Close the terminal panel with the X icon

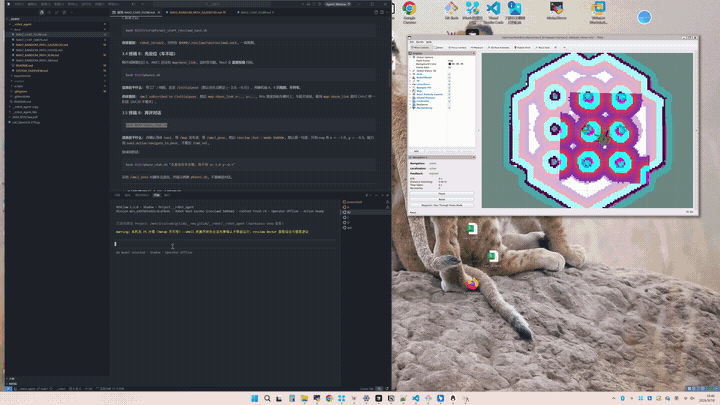click(x=388, y=195)
